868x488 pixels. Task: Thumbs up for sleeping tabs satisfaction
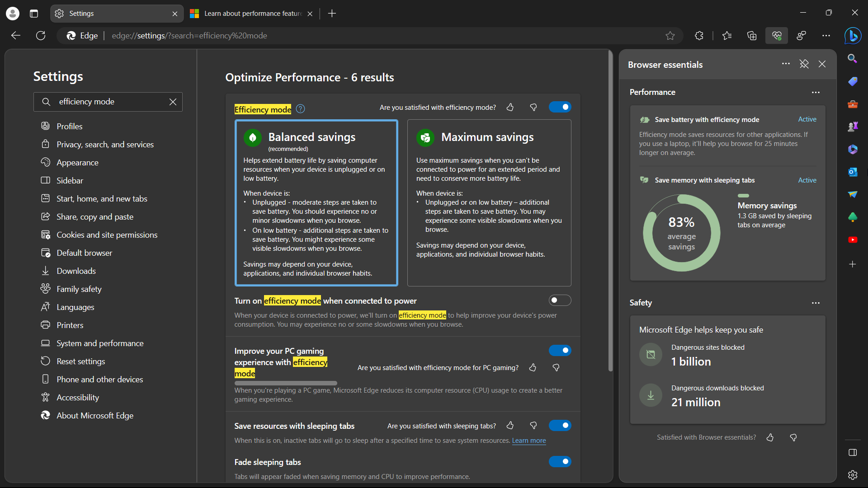click(510, 426)
